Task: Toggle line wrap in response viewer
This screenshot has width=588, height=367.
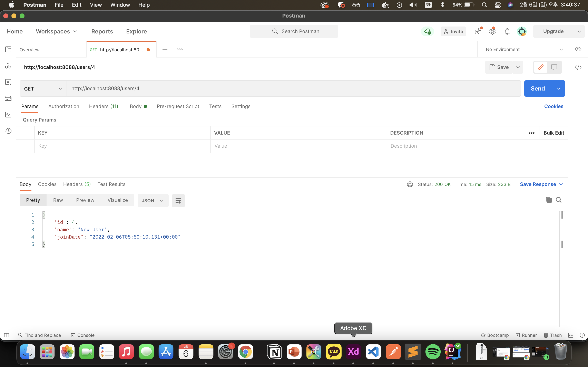Action: [x=178, y=200]
